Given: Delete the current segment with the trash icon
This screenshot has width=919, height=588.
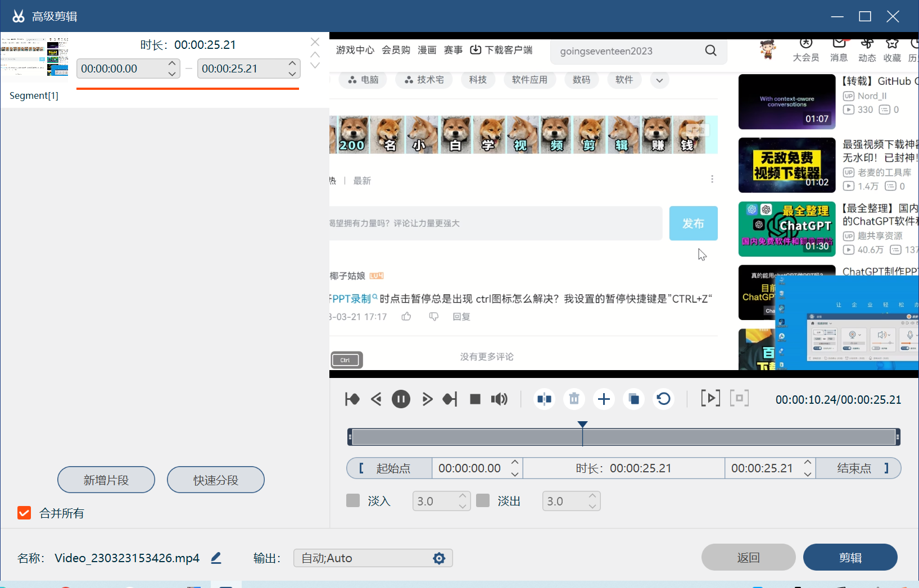Looking at the screenshot, I should pyautogui.click(x=574, y=399).
